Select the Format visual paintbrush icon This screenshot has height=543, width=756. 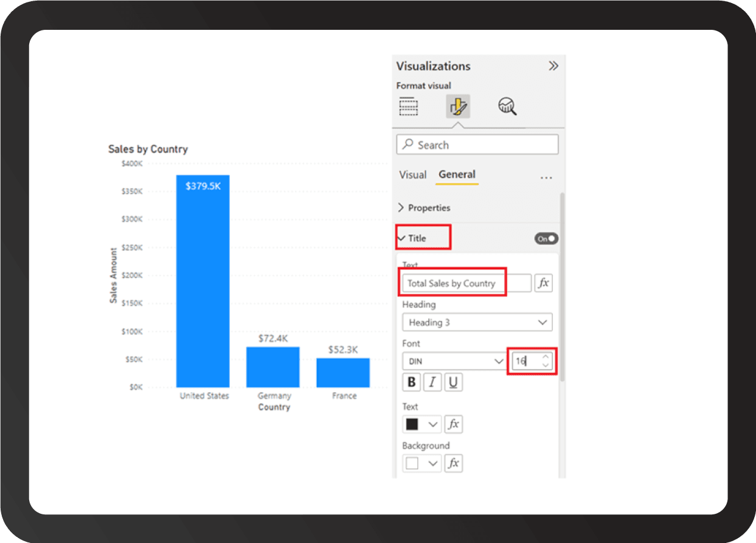[457, 107]
